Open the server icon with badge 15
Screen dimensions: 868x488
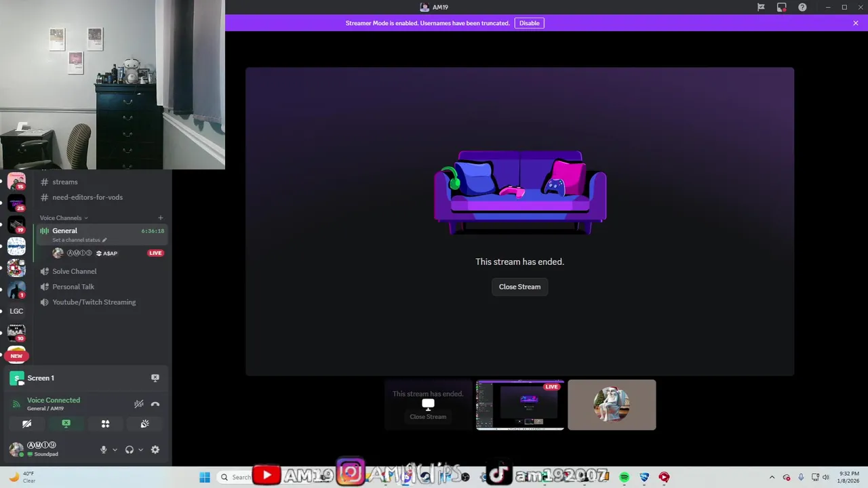click(x=16, y=182)
